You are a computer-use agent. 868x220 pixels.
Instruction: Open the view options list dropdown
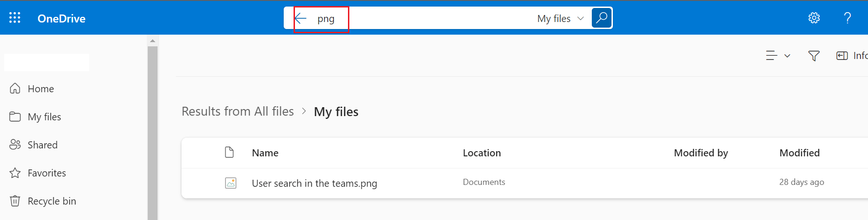tap(778, 56)
